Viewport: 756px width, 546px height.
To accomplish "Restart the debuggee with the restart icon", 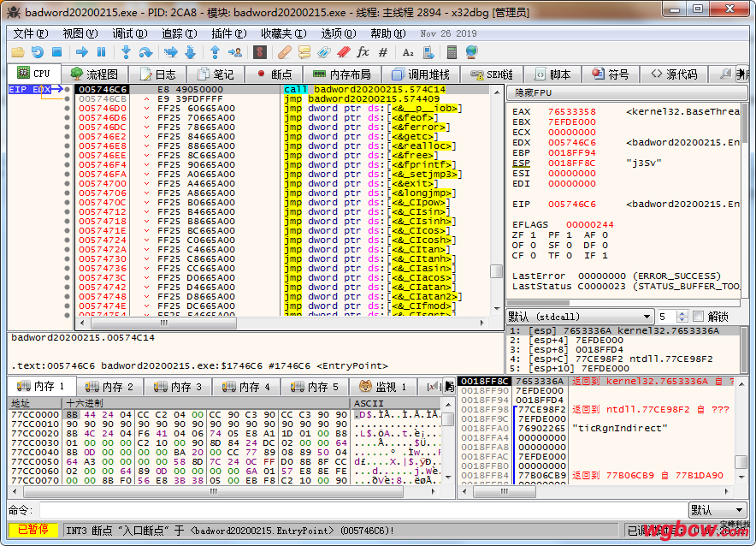I will 37,52.
